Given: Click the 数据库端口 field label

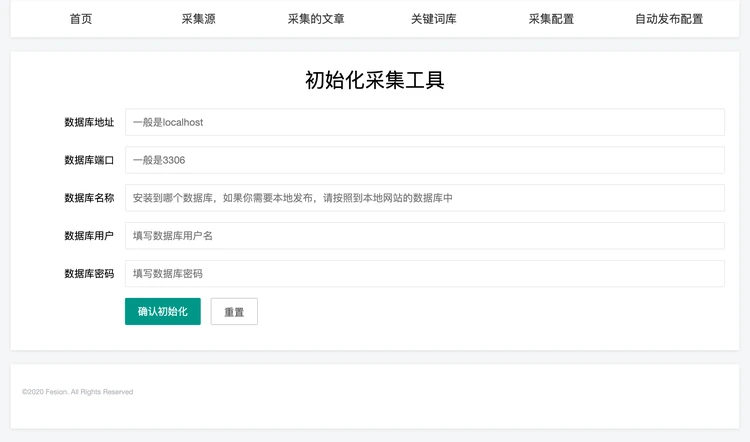Looking at the screenshot, I should pyautogui.click(x=89, y=161).
